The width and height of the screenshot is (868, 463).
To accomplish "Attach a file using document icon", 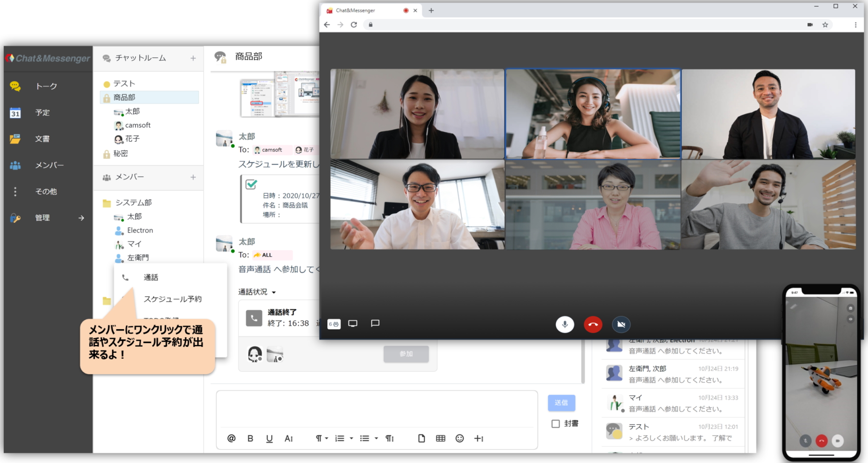I will pos(421,438).
